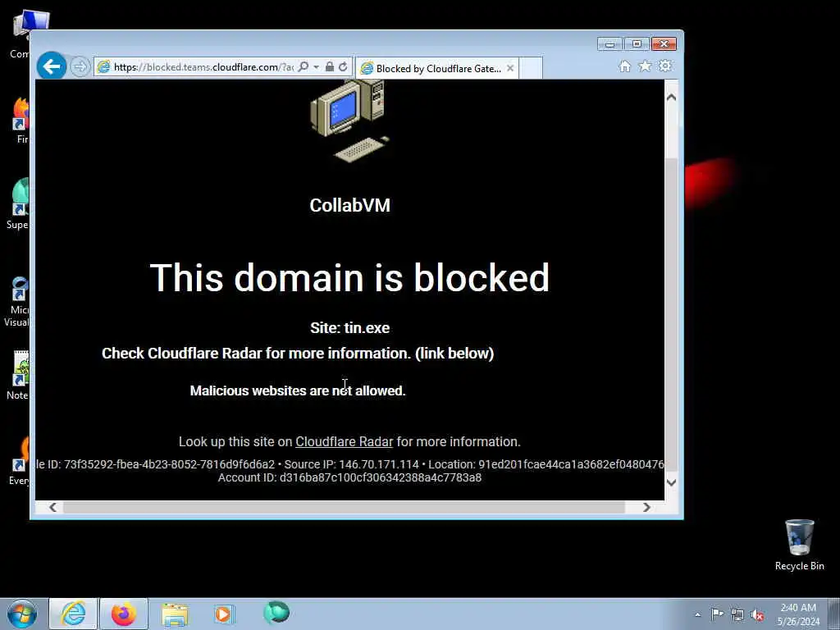Open Favorites star icon
Image resolution: width=840 pixels, height=630 pixels.
pos(645,66)
